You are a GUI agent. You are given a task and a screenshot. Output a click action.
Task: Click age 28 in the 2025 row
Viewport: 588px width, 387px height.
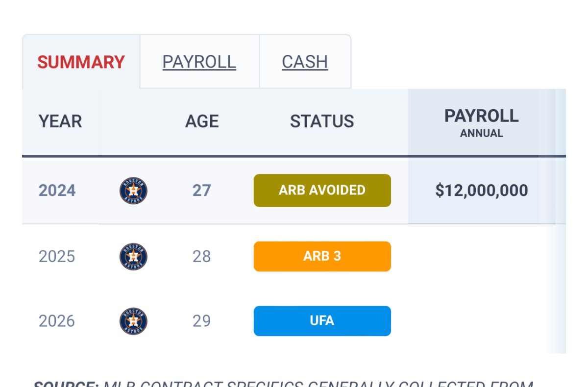tap(201, 256)
